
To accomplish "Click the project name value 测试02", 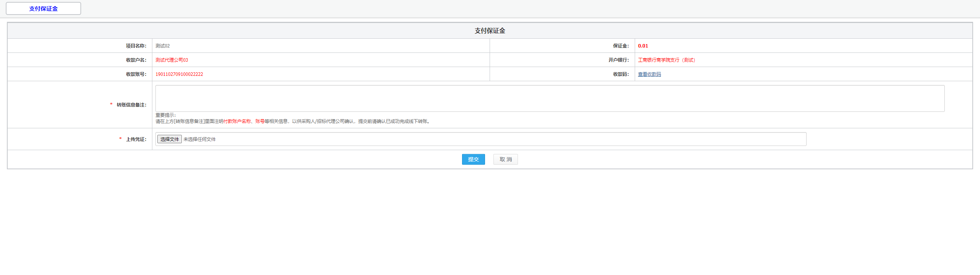I will (162, 46).
